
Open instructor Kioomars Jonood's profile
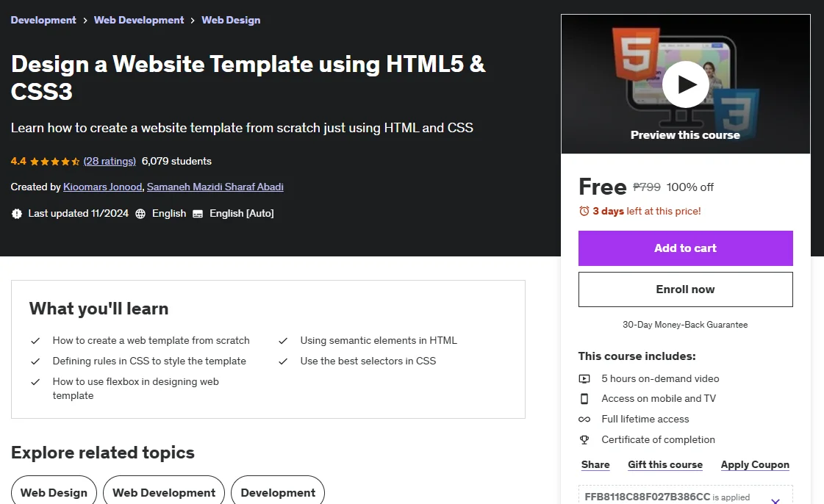(102, 187)
